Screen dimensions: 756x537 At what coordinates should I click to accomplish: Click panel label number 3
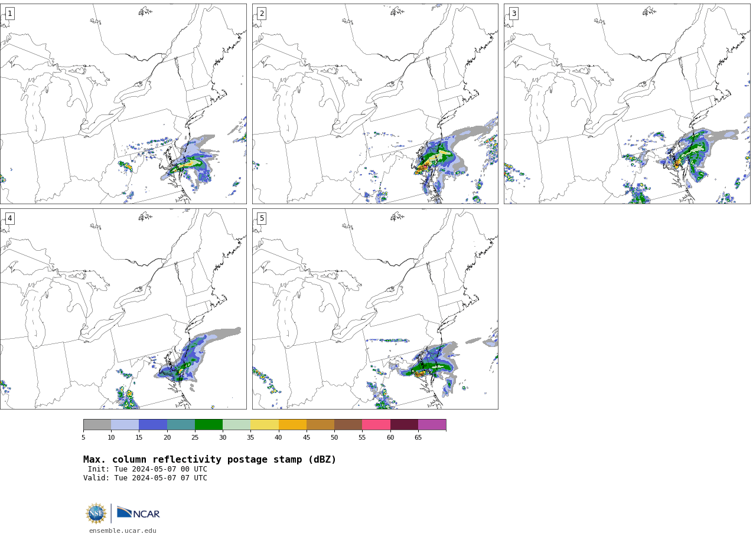point(514,14)
